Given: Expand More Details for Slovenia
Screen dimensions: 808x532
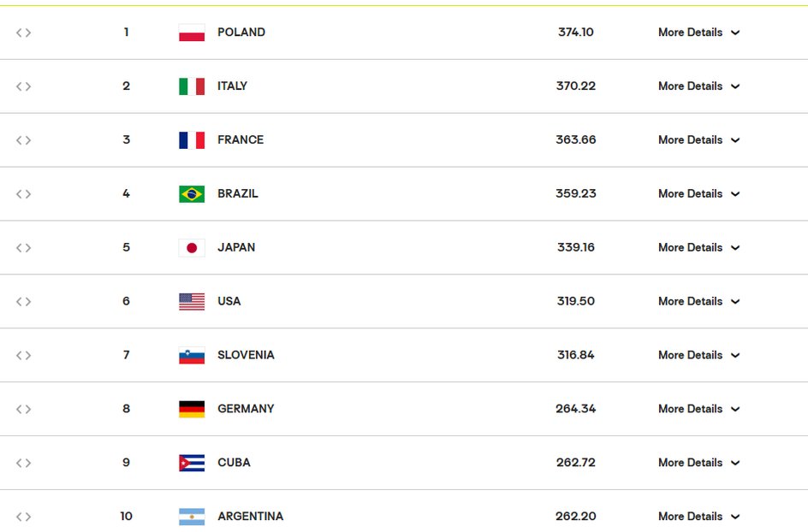Looking at the screenshot, I should tap(698, 355).
